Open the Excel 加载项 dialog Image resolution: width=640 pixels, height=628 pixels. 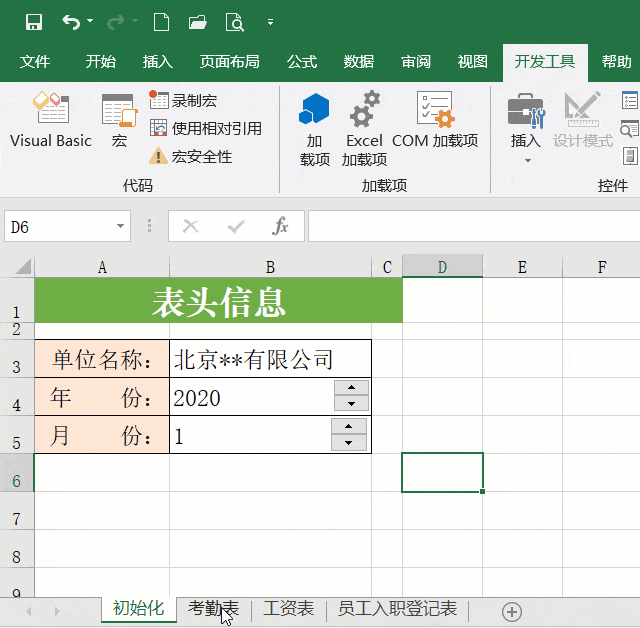pos(365,128)
